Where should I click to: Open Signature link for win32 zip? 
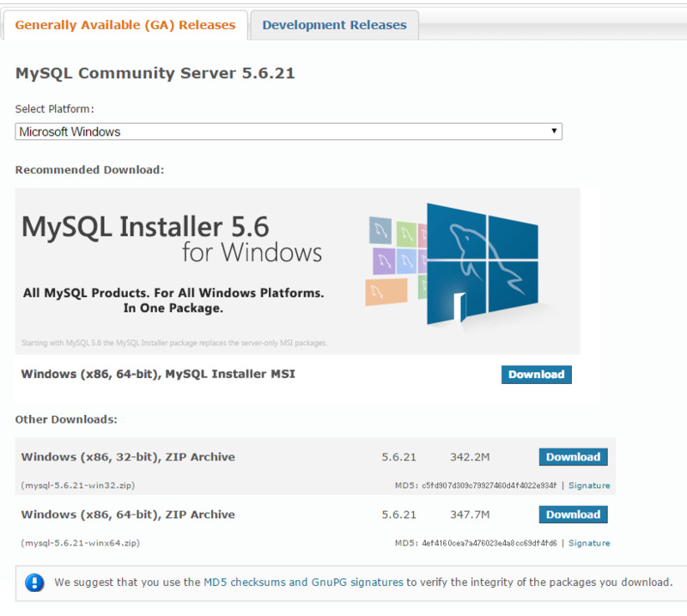tap(589, 485)
